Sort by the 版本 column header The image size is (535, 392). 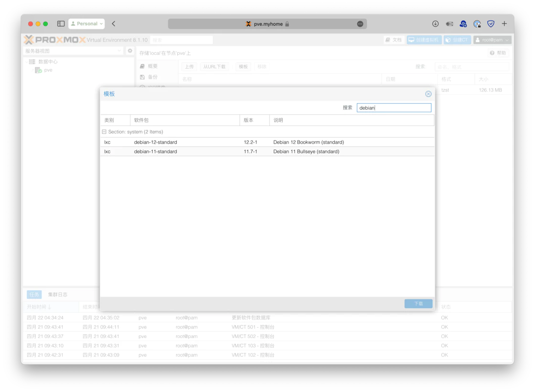click(255, 120)
